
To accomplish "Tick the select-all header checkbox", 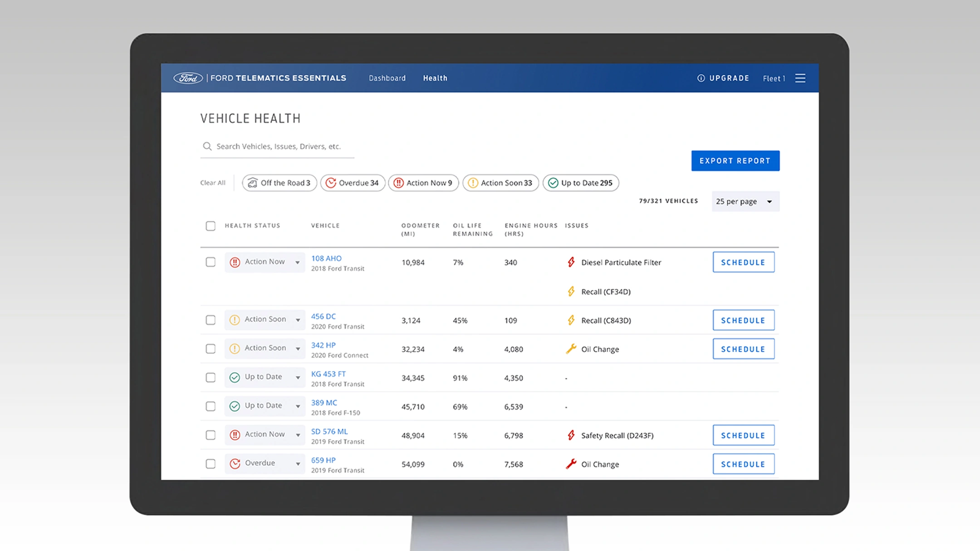I will coord(211,226).
